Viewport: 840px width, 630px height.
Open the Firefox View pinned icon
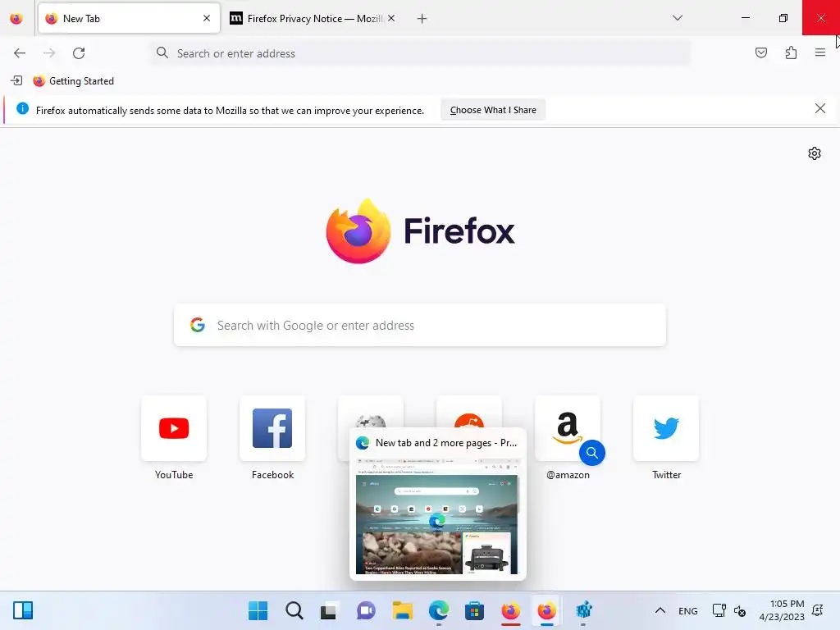pyautogui.click(x=16, y=19)
